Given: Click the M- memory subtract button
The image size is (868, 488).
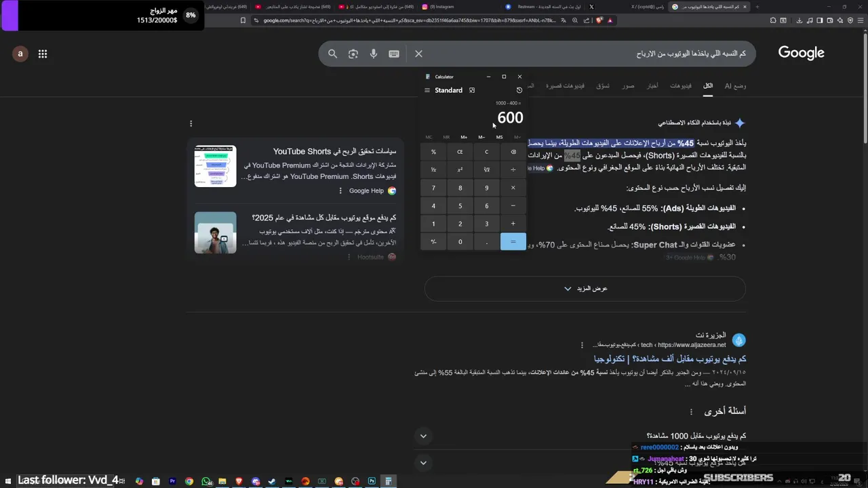Looking at the screenshot, I should click(481, 137).
